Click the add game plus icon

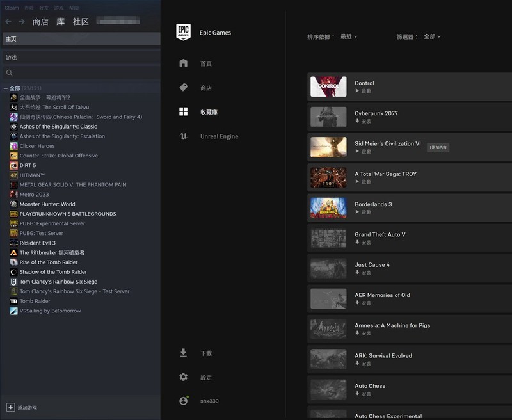point(10,407)
